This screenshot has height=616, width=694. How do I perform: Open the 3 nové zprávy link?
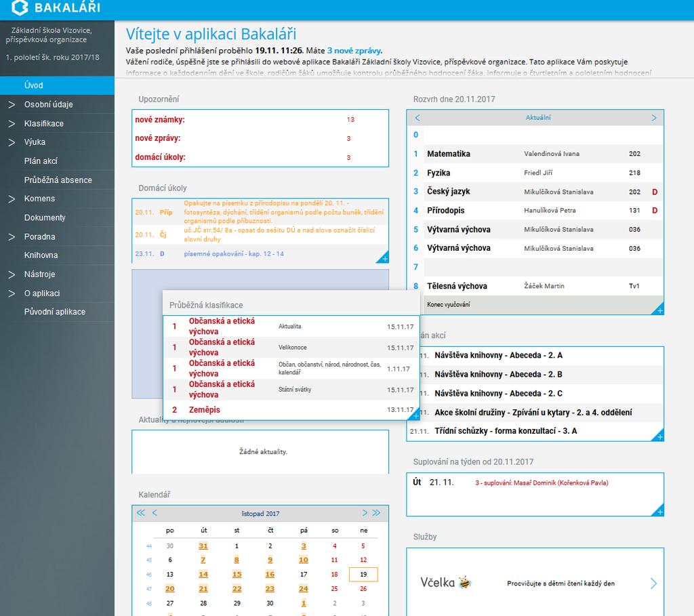coord(354,51)
